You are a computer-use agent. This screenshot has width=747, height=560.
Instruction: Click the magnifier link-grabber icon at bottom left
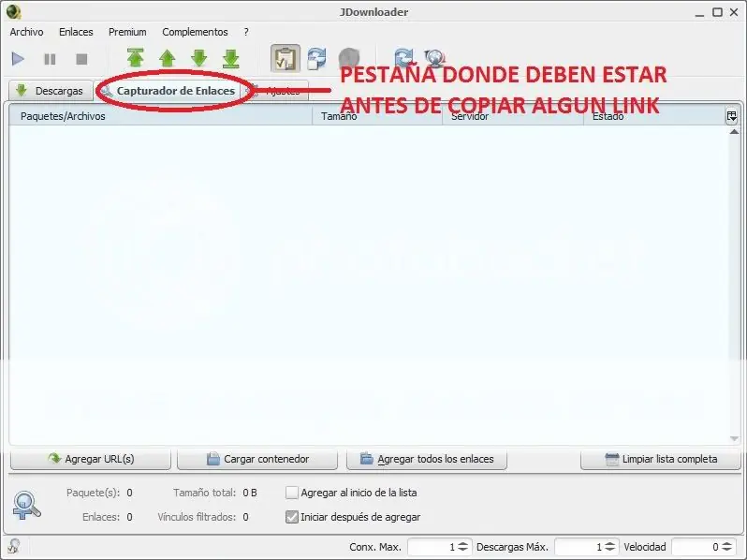[x=26, y=505]
